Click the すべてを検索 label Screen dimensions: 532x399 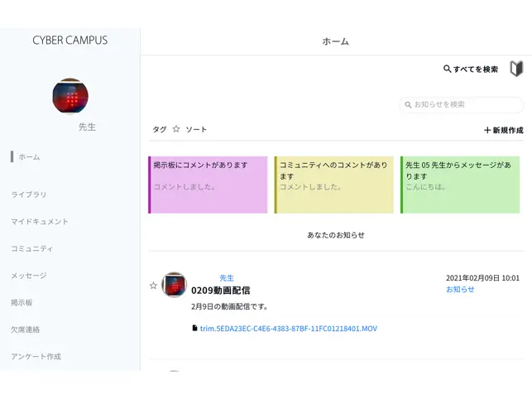pyautogui.click(x=476, y=70)
